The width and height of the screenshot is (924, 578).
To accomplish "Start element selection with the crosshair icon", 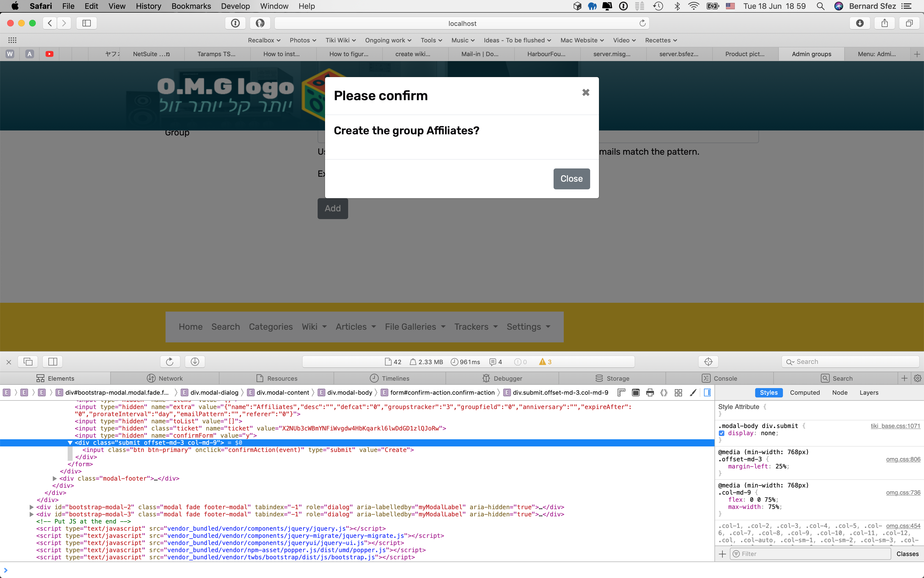I will [708, 362].
